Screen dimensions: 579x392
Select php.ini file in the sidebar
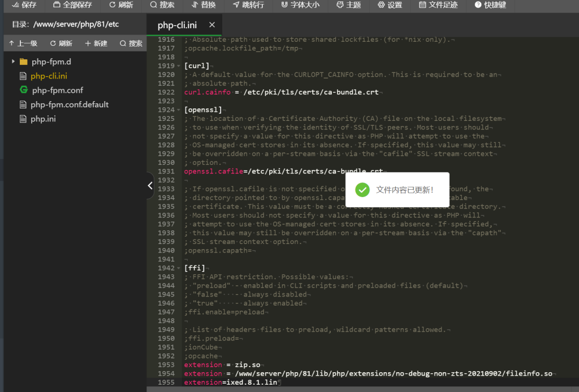(x=43, y=119)
